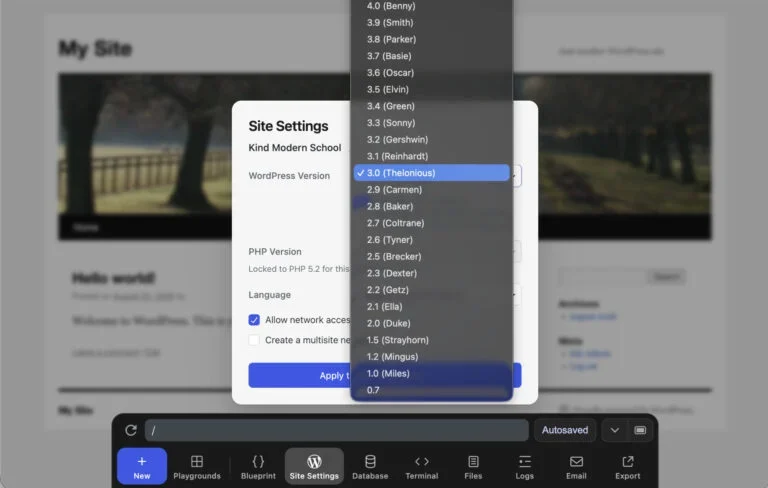Screen dimensions: 768x488
Task: Open the Database tool
Action: click(x=370, y=466)
